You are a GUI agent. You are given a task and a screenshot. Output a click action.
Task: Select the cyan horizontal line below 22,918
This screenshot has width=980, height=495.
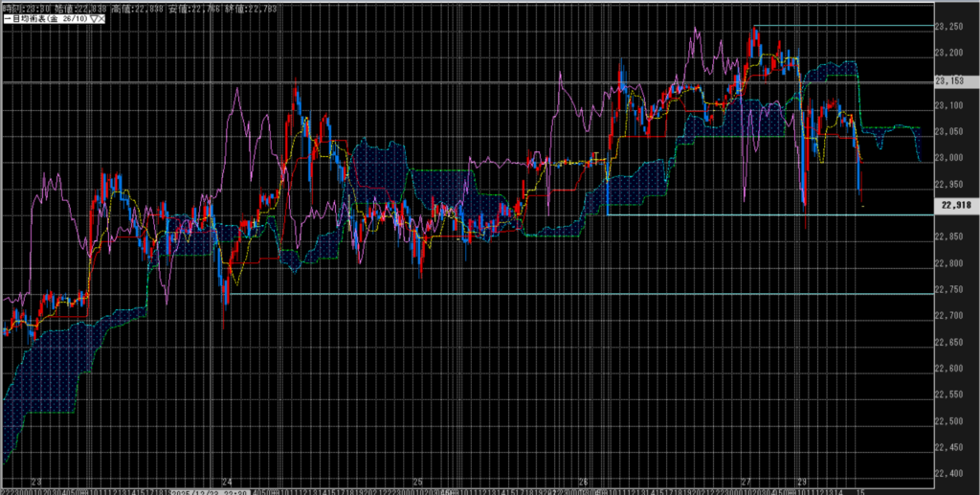point(766,214)
